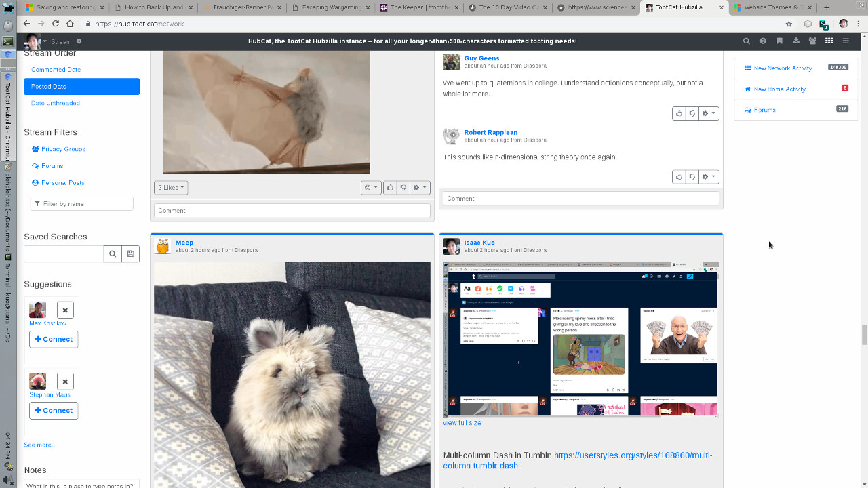The width and height of the screenshot is (868, 488).
Task: Click the apps grid icon in navbar
Action: (x=829, y=41)
